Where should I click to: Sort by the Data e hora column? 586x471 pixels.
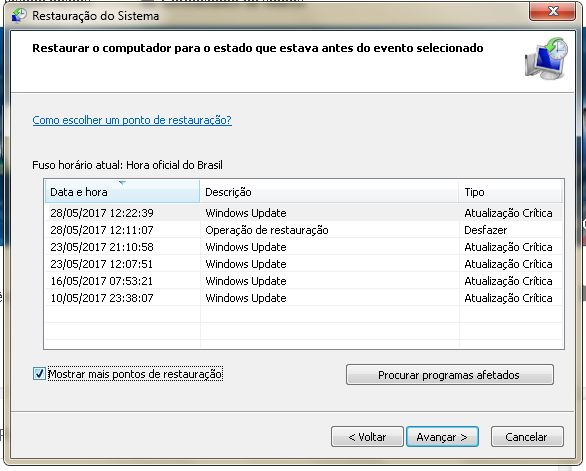click(122, 192)
